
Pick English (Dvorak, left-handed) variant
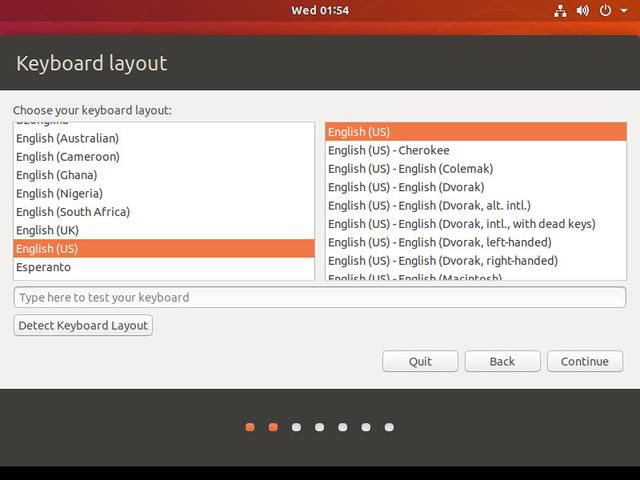coord(476,242)
